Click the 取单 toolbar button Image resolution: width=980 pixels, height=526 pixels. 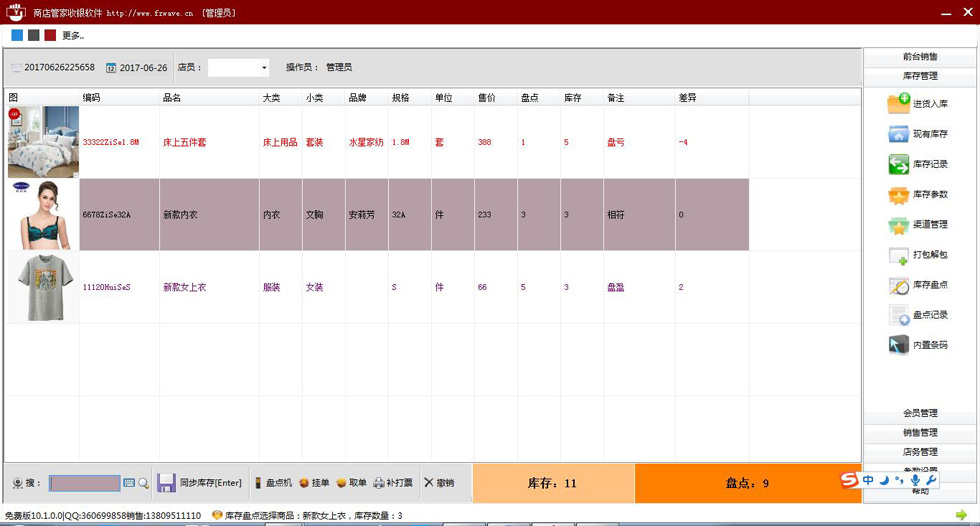[x=351, y=483]
